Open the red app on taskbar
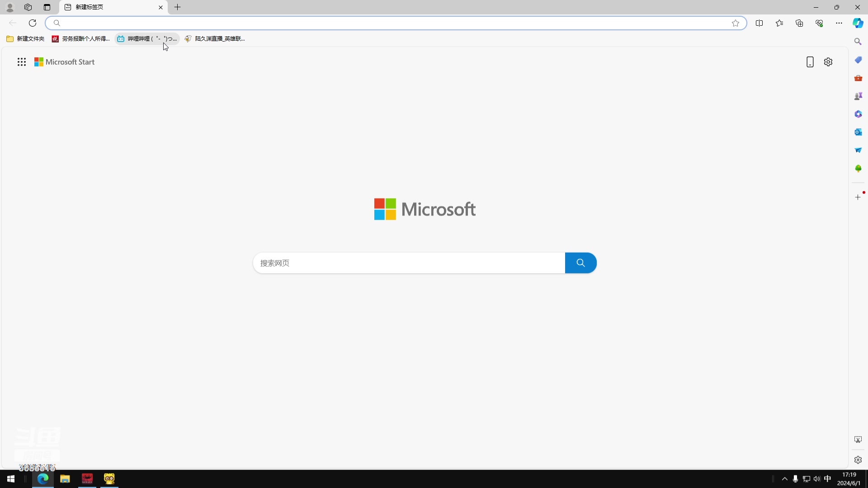 click(x=87, y=479)
